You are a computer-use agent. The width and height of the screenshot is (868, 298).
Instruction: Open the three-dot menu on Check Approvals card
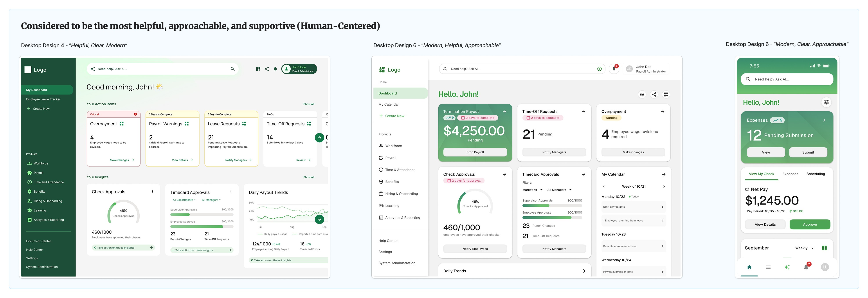pos(152,192)
